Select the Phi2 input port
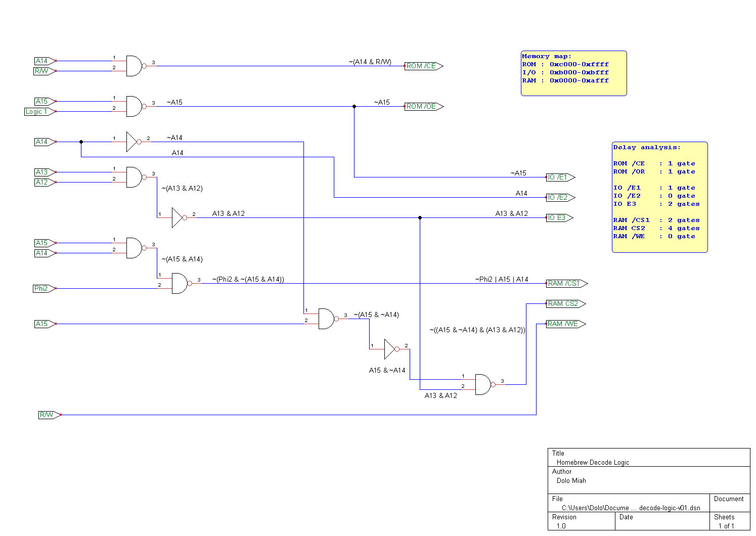Viewport: 756px width, 536px height. (43, 289)
